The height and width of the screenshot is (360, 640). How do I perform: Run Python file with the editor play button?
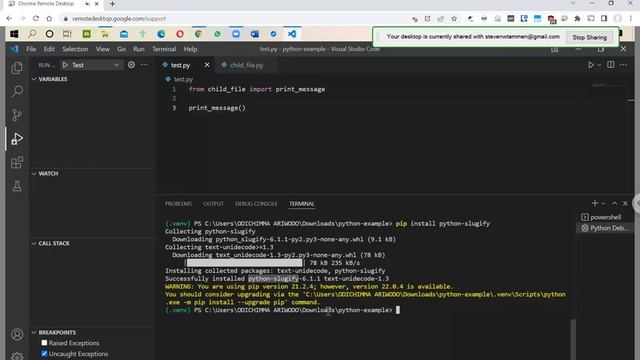point(590,64)
